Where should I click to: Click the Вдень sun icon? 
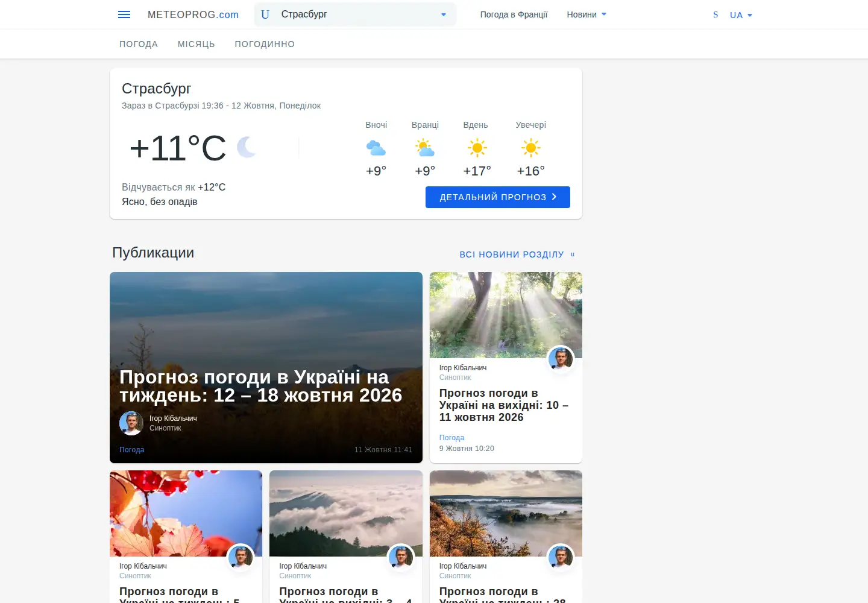point(477,148)
